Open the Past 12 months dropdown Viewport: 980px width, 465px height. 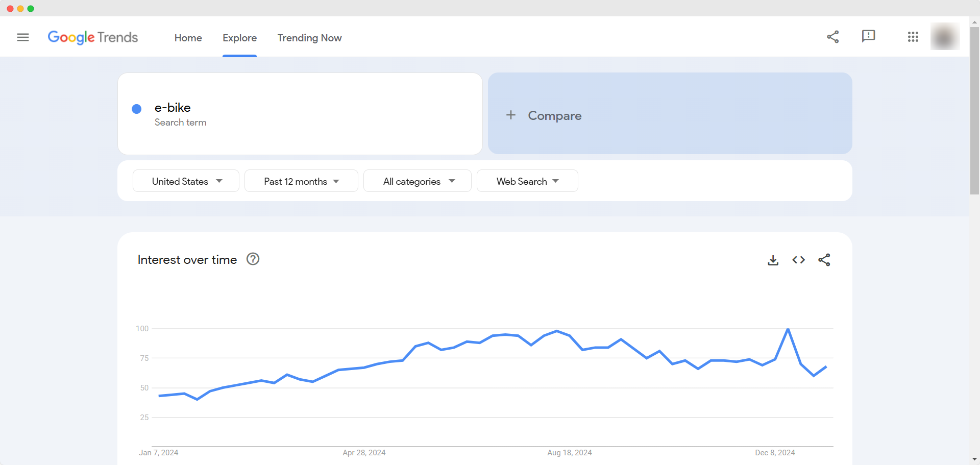[301, 181]
